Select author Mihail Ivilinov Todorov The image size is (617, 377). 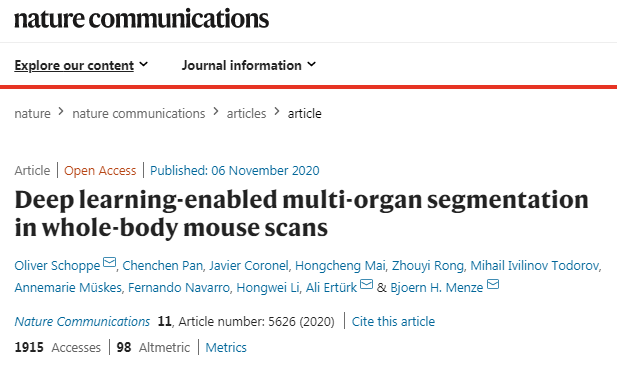tap(535, 266)
